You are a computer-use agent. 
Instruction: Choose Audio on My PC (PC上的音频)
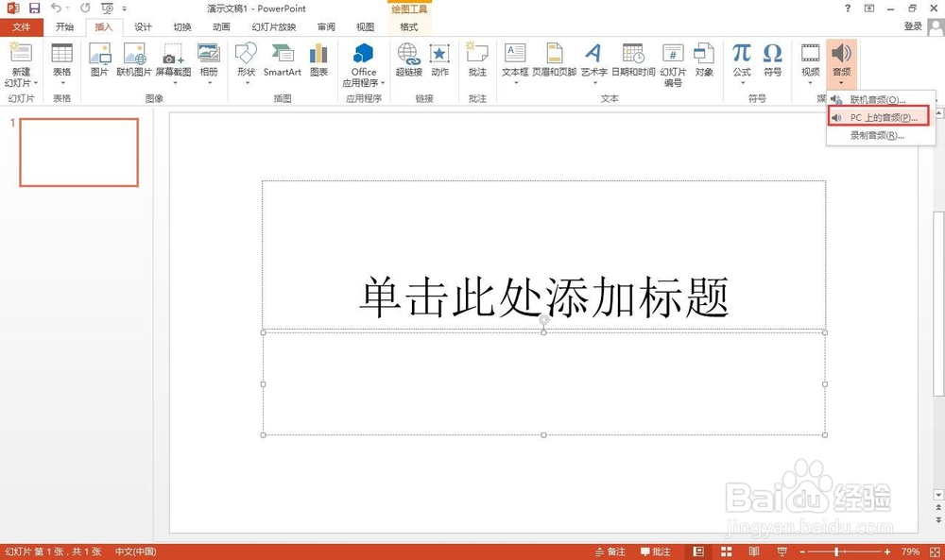878,117
